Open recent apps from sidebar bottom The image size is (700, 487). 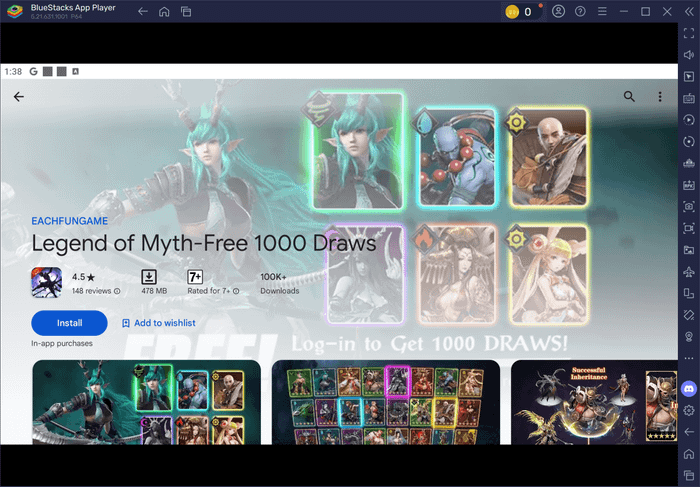[689, 475]
